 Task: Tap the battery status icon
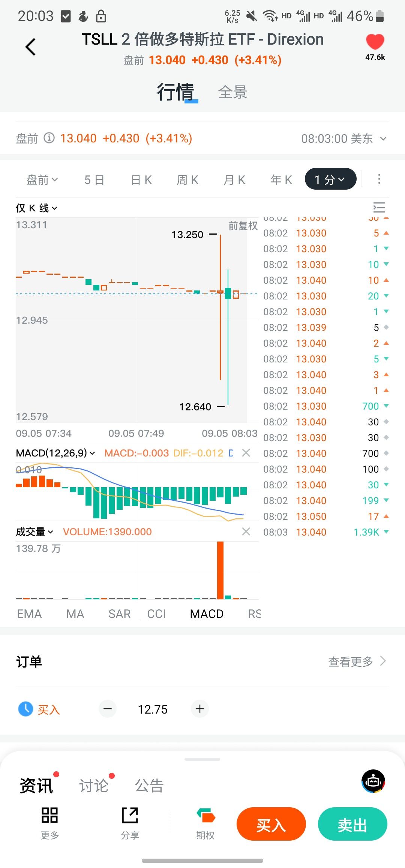[x=379, y=16]
